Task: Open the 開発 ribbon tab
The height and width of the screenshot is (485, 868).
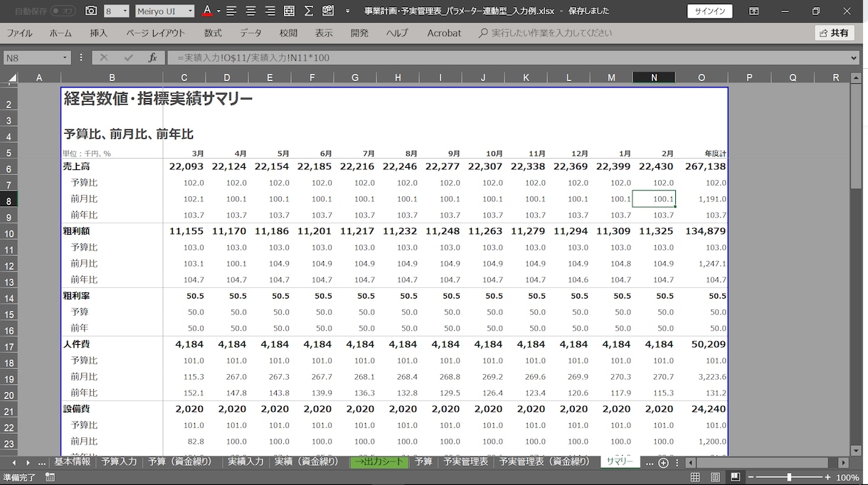Action: [x=359, y=33]
